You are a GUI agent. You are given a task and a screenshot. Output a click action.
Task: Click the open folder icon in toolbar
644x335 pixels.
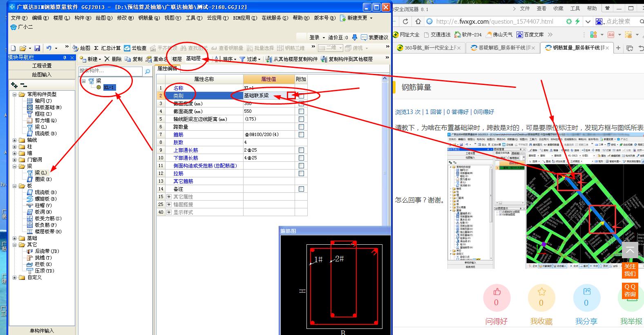(x=23, y=48)
